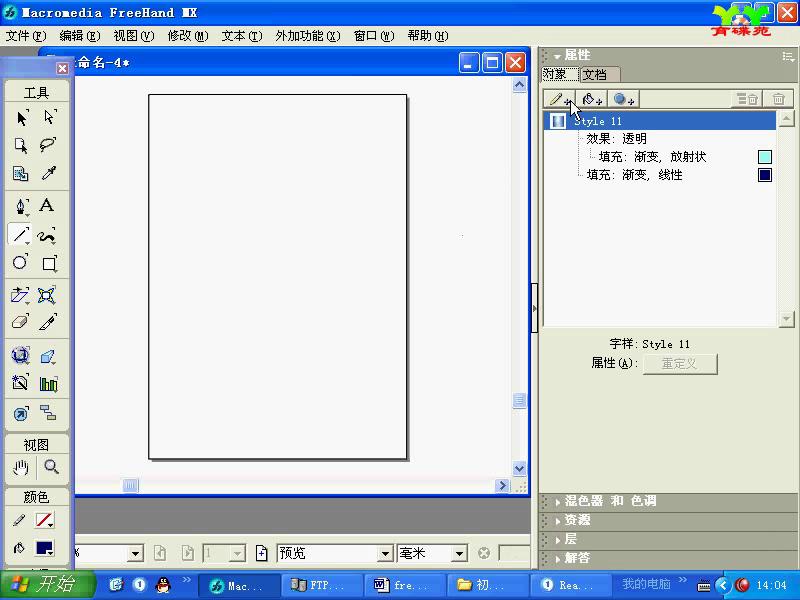Click the dark blue linear gradient swatch
Screen dimensions: 800x600
coord(765,175)
